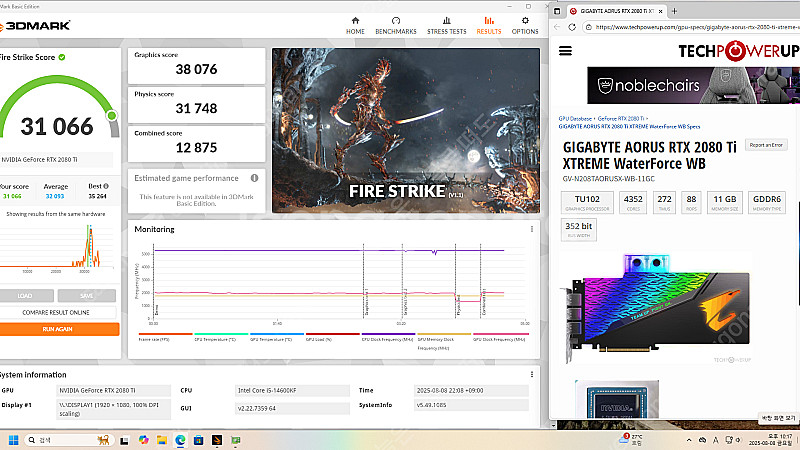Open the weather widget showing 27°C
The width and height of the screenshot is (800, 450).
[x=633, y=440]
